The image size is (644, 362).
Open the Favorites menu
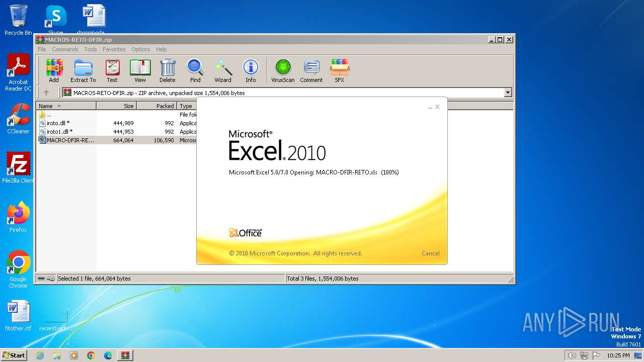(114, 49)
